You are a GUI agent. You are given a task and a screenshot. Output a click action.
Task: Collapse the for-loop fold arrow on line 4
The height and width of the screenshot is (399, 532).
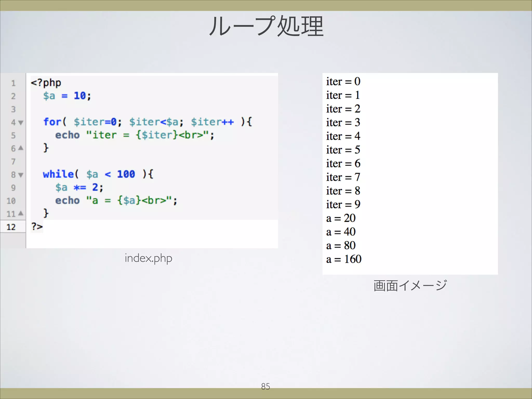click(21, 123)
